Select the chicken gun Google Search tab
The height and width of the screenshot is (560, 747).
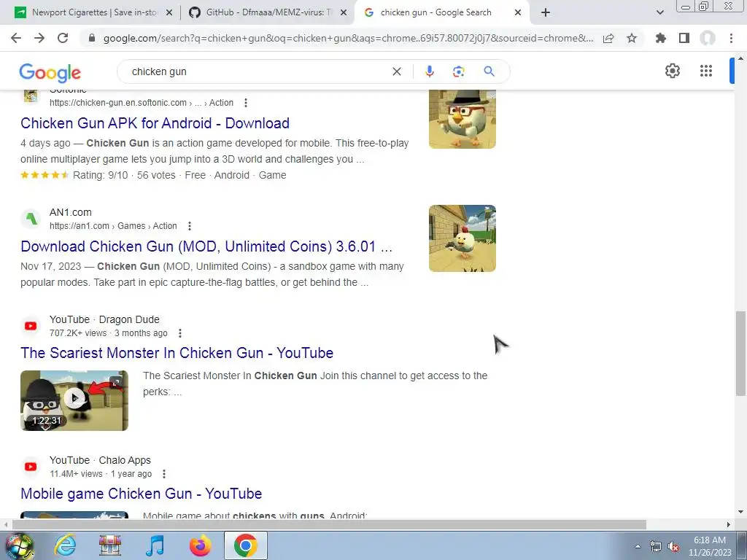point(442,12)
